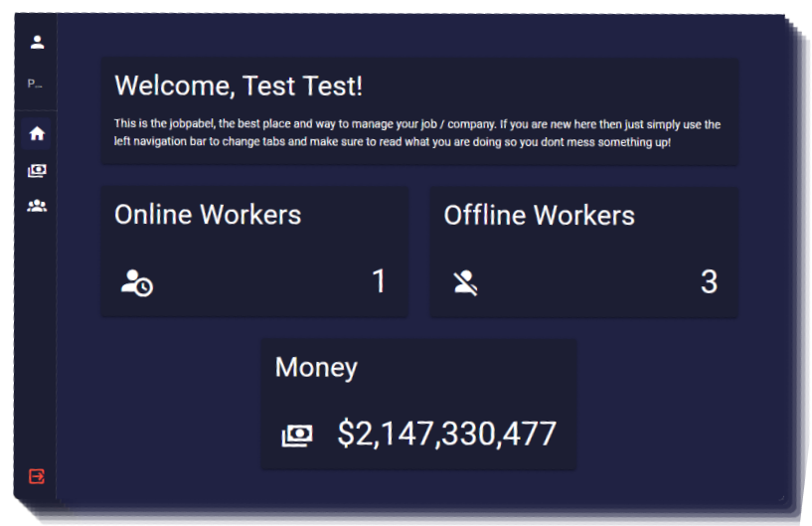This screenshot has height=526, width=812.
Task: Click the "Money" card title
Action: pos(316,368)
